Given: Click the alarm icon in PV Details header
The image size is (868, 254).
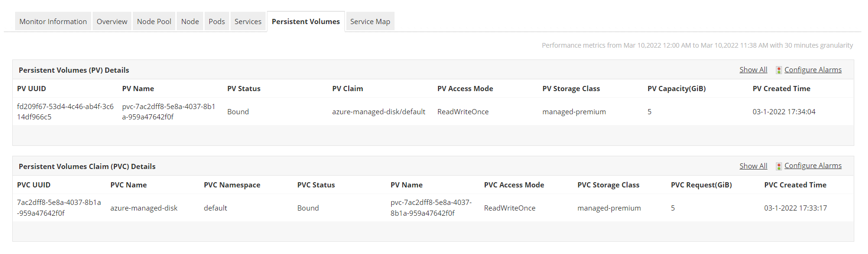Looking at the screenshot, I should (779, 70).
